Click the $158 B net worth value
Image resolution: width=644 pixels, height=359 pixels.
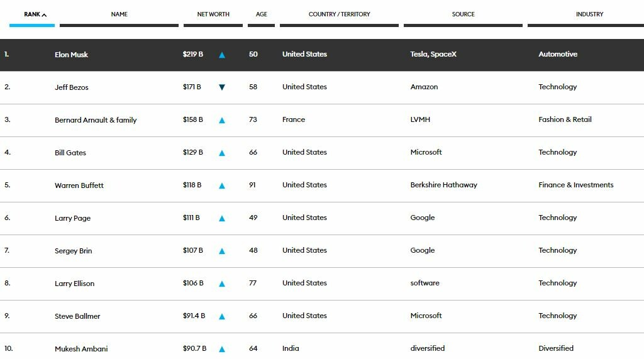click(193, 119)
